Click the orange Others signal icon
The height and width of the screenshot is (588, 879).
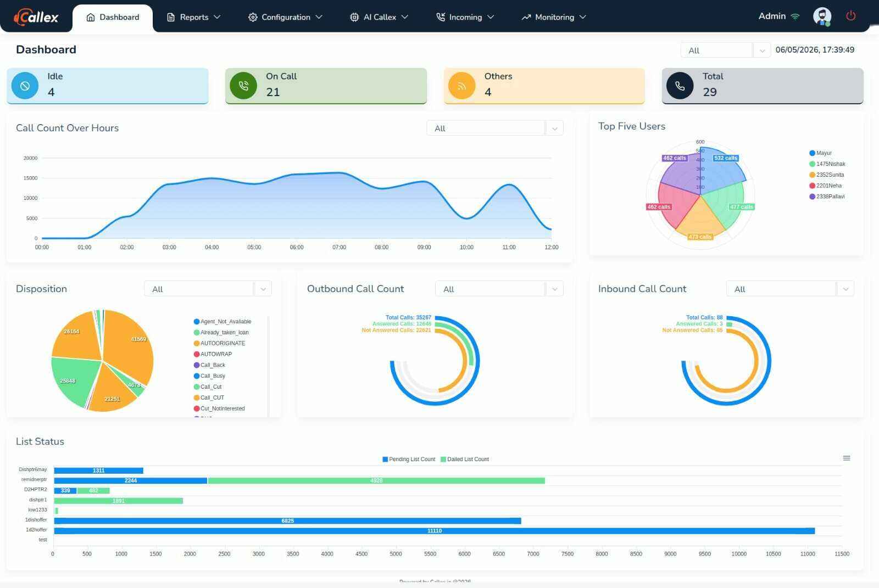click(x=461, y=86)
